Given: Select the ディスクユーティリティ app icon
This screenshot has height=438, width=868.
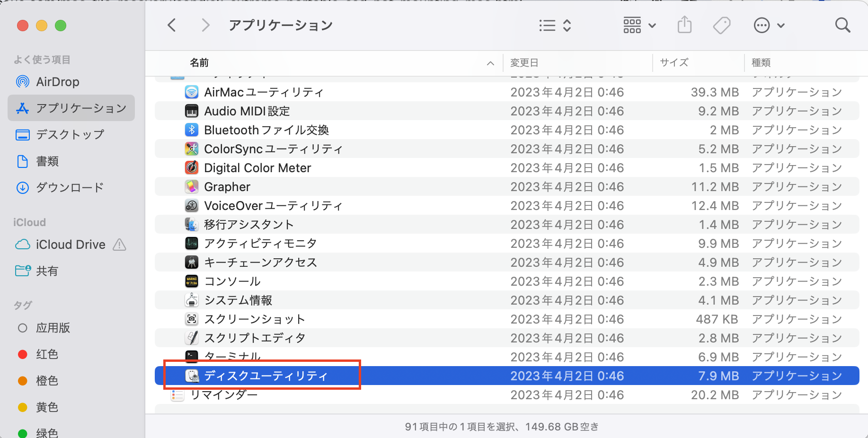Looking at the screenshot, I should click(191, 375).
